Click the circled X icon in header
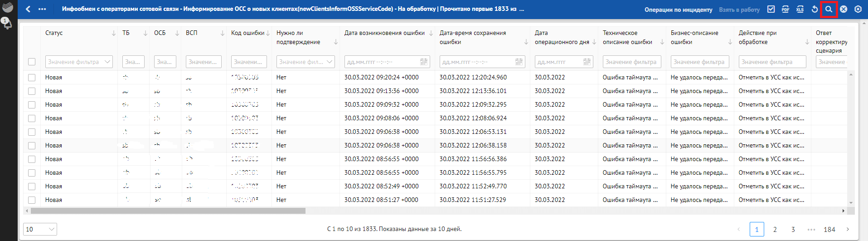The width and height of the screenshot is (868, 241). coord(844,9)
